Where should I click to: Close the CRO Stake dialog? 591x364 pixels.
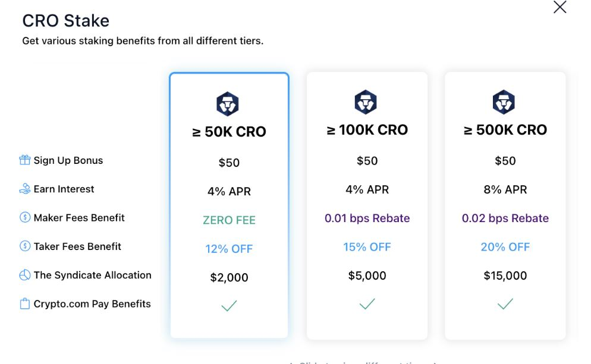pos(559,7)
